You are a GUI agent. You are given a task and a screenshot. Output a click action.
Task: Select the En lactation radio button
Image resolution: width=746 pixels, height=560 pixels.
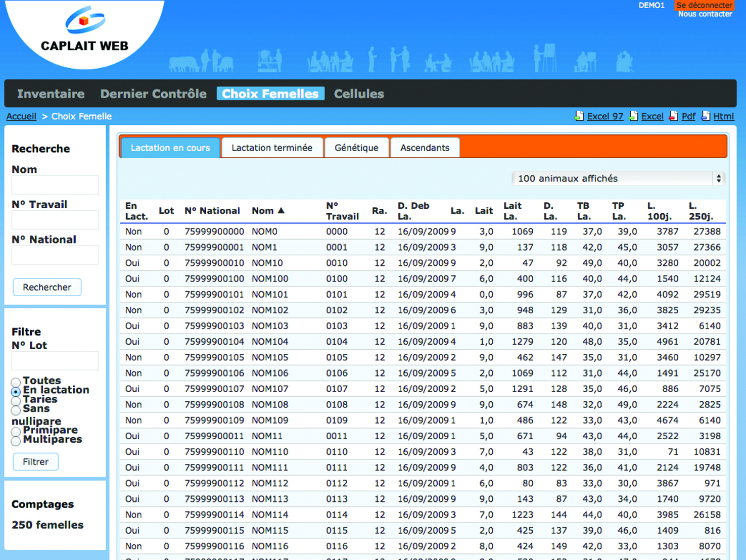(16, 392)
